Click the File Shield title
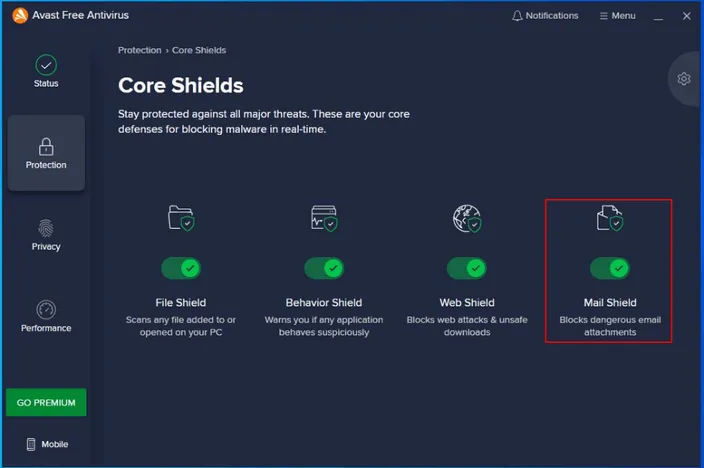The width and height of the screenshot is (704, 468). pos(181,303)
